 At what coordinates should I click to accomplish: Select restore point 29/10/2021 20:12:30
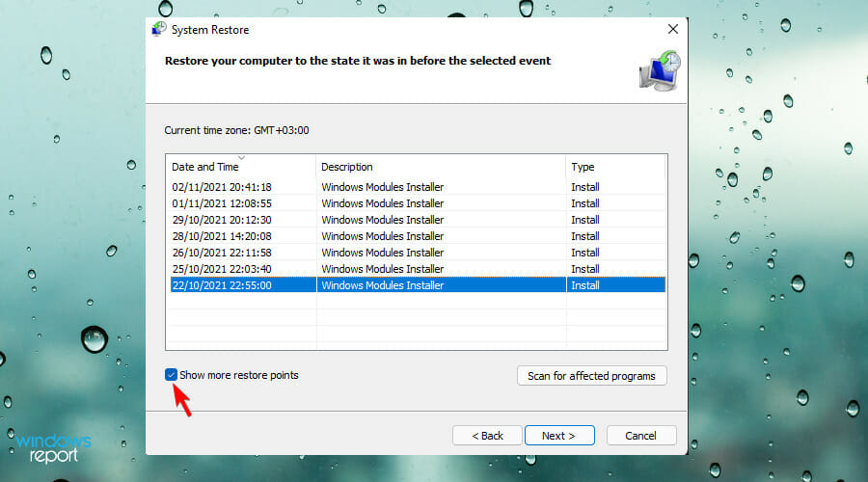pos(418,220)
